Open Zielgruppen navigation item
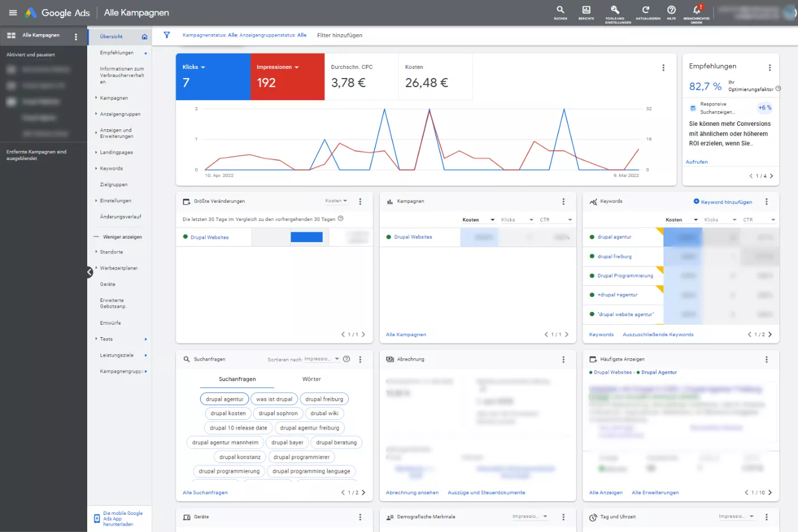This screenshot has width=798, height=532. (x=114, y=185)
